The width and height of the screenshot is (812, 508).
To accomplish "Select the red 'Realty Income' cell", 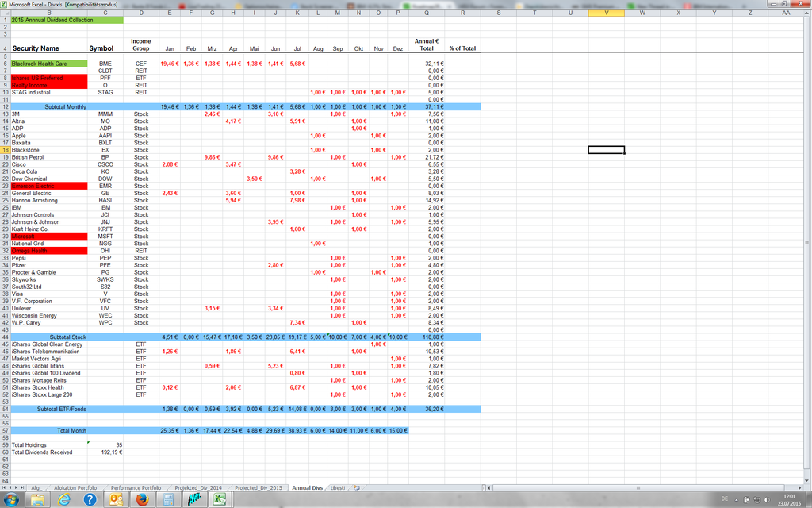I will click(x=49, y=85).
